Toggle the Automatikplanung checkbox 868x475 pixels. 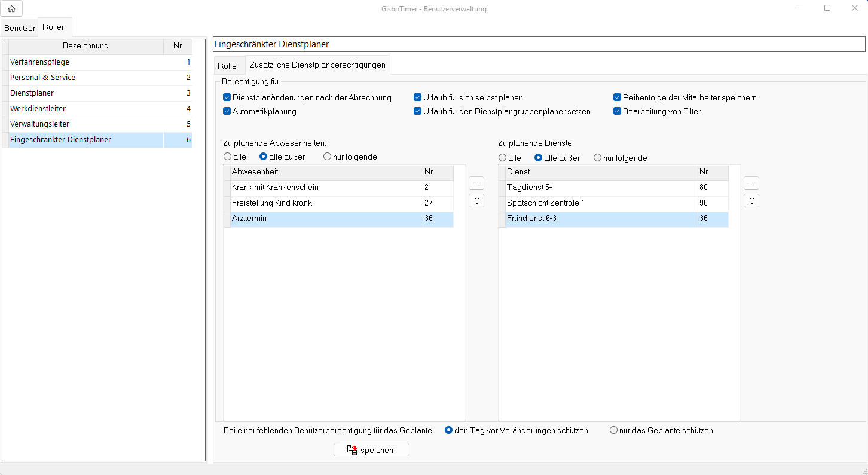227,111
